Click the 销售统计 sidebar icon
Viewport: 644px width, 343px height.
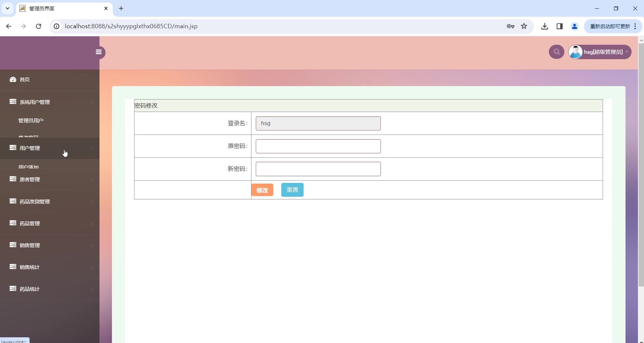coord(12,267)
